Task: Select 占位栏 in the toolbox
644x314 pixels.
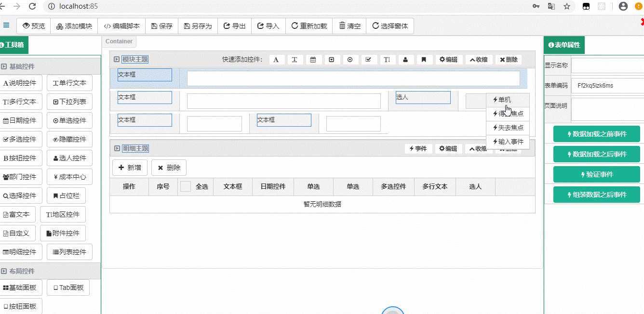Action: [66, 196]
